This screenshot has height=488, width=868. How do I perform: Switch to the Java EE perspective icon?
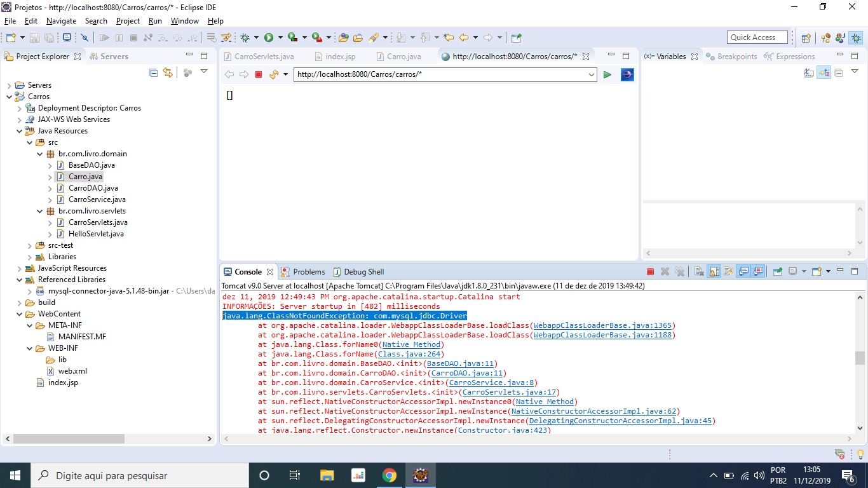pos(825,37)
